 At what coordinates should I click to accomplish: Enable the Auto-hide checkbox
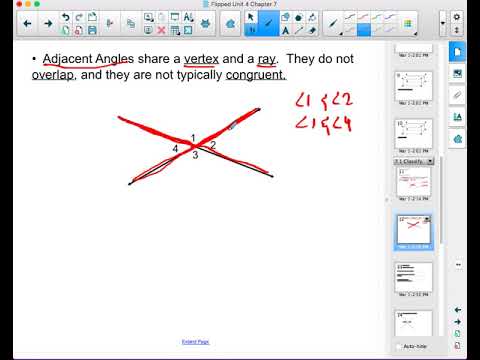tap(399, 347)
